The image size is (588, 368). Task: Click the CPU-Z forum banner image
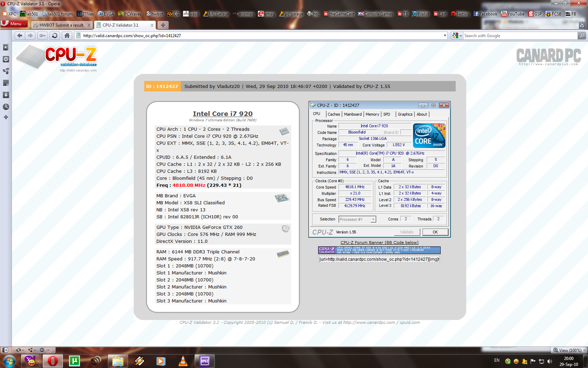(379, 250)
